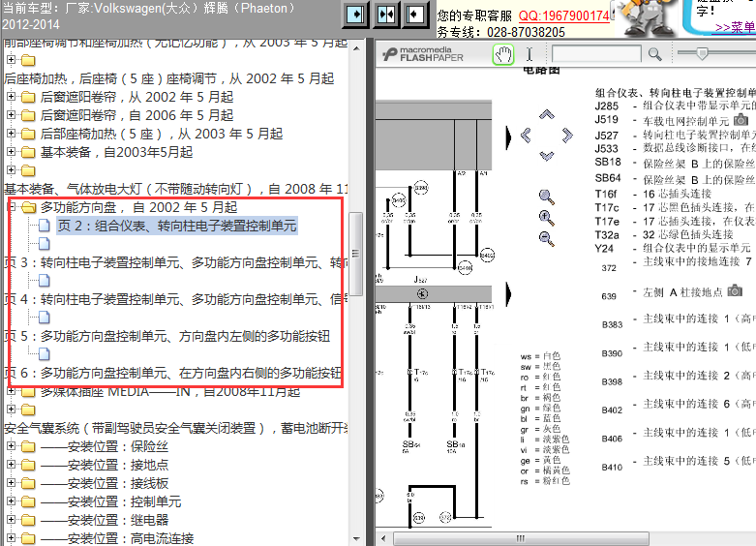
Task: Click the diagram navigate-right arrow
Action: tap(567, 136)
